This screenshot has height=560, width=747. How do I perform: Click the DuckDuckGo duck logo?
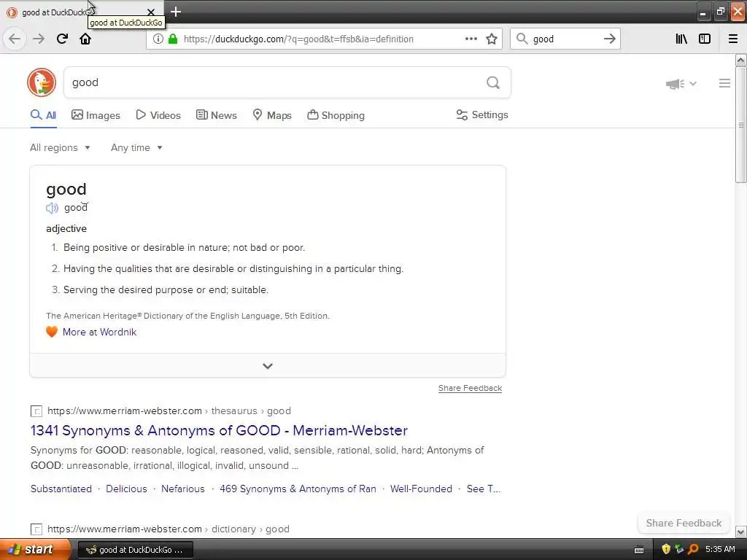(42, 82)
